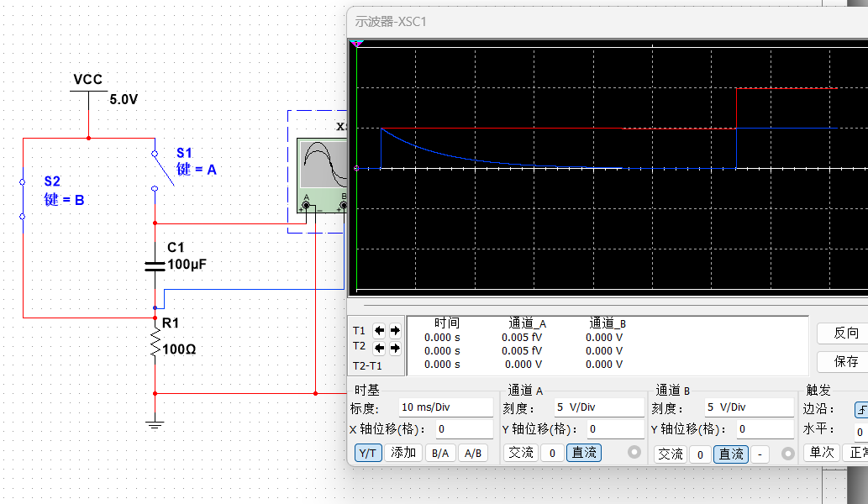The image size is (868, 504).
Task: Click the 通道_B column header in readout
Action: point(608,323)
